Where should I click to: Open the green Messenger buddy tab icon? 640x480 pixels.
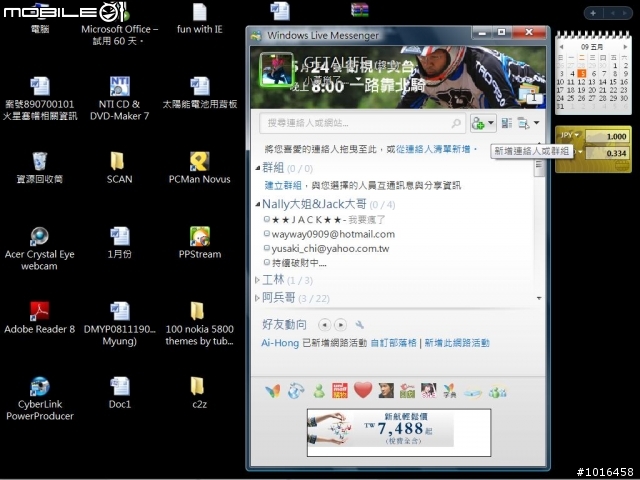coord(319,391)
